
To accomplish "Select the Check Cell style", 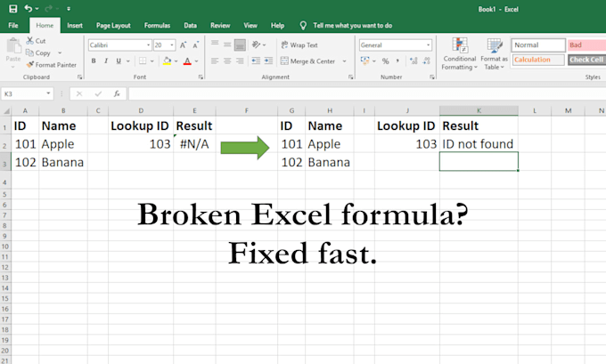I will point(586,60).
